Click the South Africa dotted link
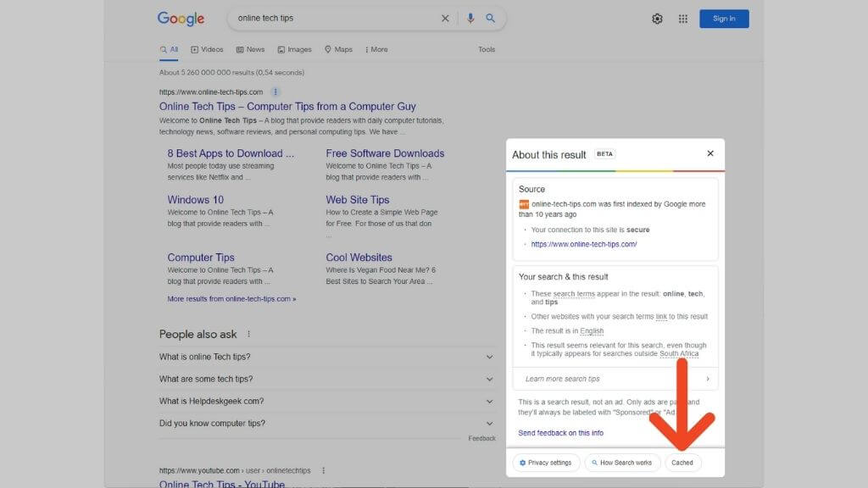The height and width of the screenshot is (488, 868). pos(679,353)
